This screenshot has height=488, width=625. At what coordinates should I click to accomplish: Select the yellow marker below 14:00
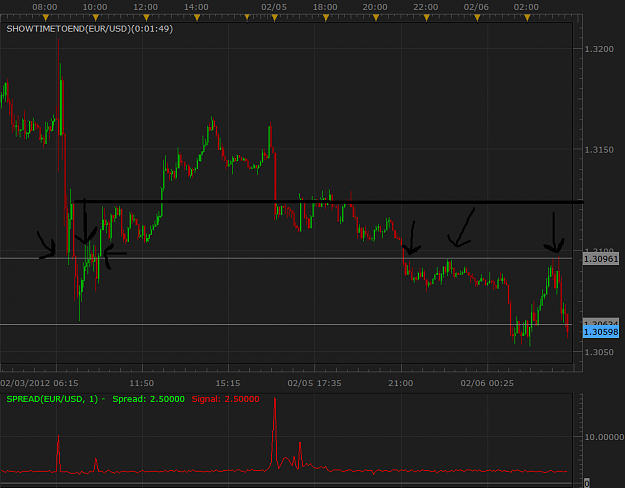(197, 18)
